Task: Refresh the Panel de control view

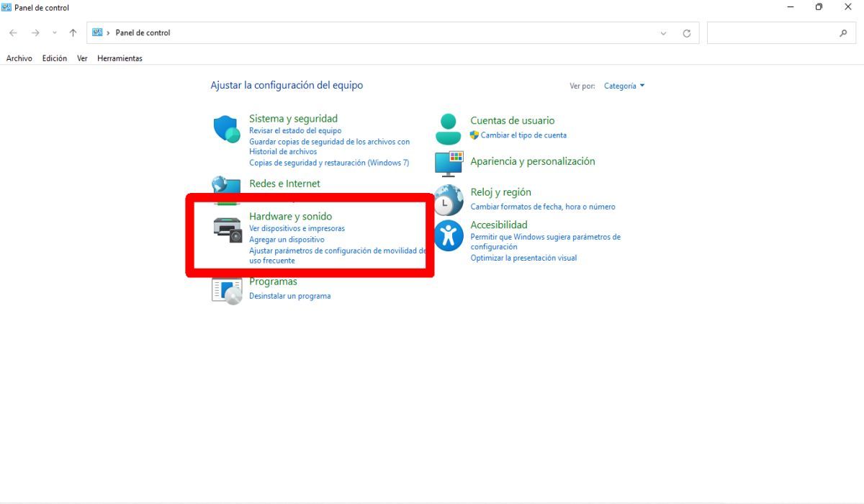Action: pos(686,33)
